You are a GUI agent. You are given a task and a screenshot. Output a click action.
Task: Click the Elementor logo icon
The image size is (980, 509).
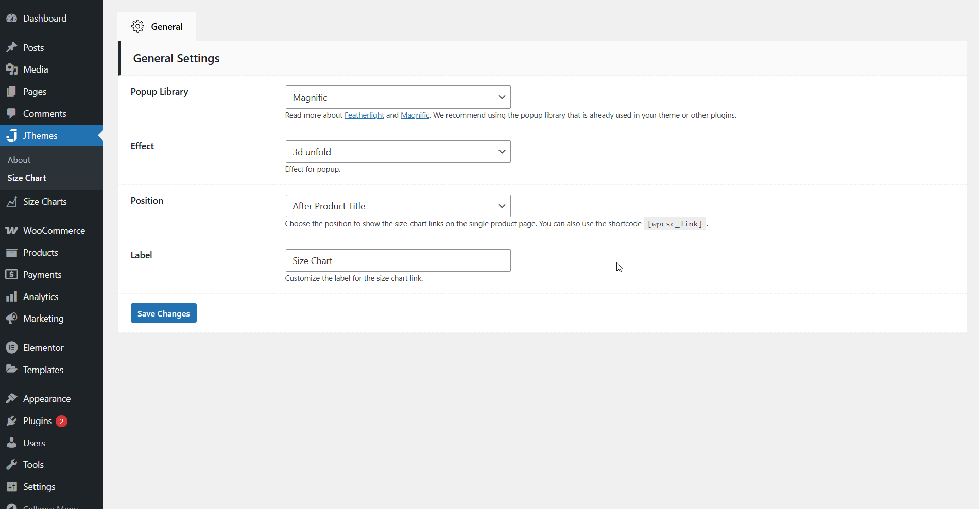coord(11,348)
